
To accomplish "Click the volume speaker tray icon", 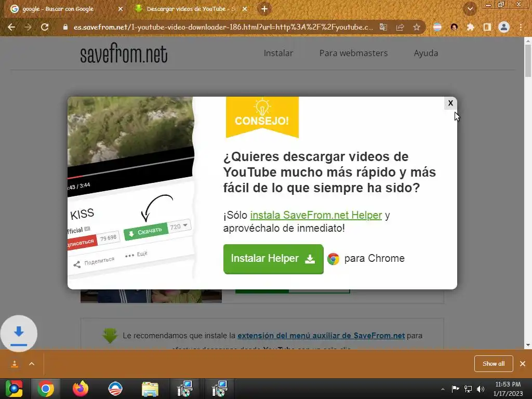I will [x=481, y=389].
